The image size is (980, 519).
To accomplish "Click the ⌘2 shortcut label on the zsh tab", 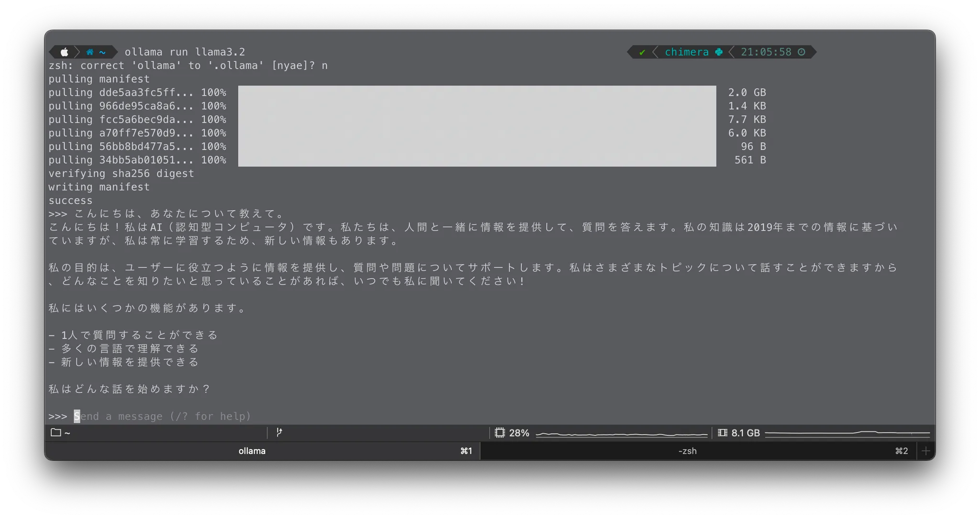I will (x=902, y=451).
